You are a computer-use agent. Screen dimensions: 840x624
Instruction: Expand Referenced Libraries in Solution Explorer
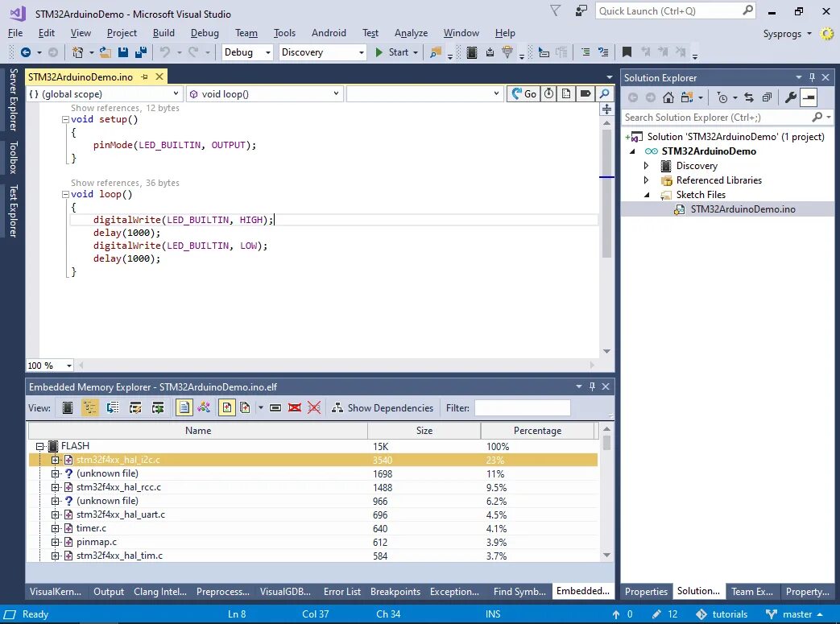pyautogui.click(x=646, y=180)
